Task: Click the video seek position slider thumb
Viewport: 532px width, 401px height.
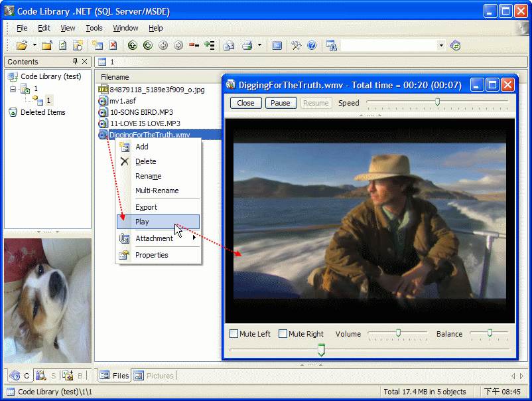Action: tap(321, 350)
